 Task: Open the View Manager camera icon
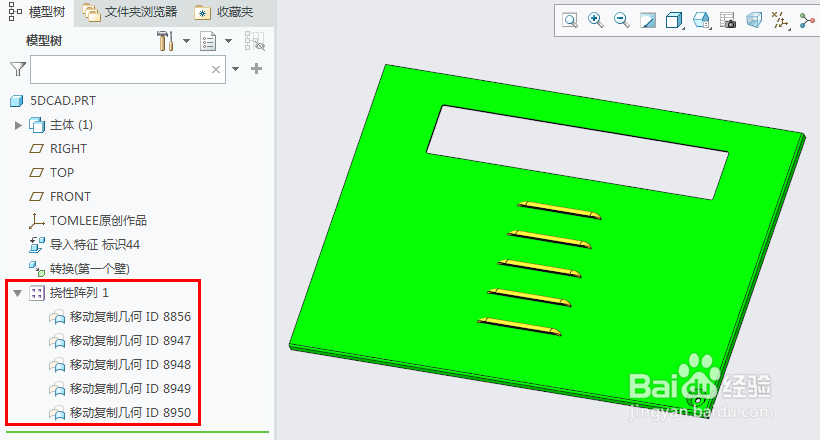coord(727,21)
